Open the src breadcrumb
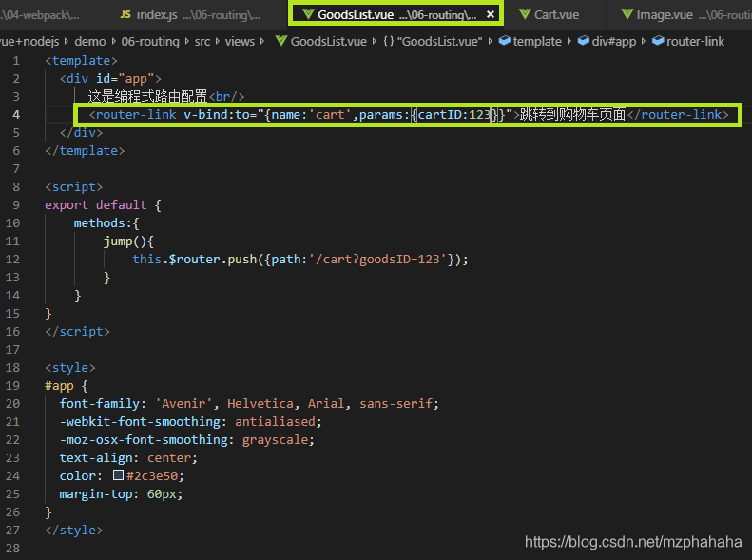 point(202,42)
